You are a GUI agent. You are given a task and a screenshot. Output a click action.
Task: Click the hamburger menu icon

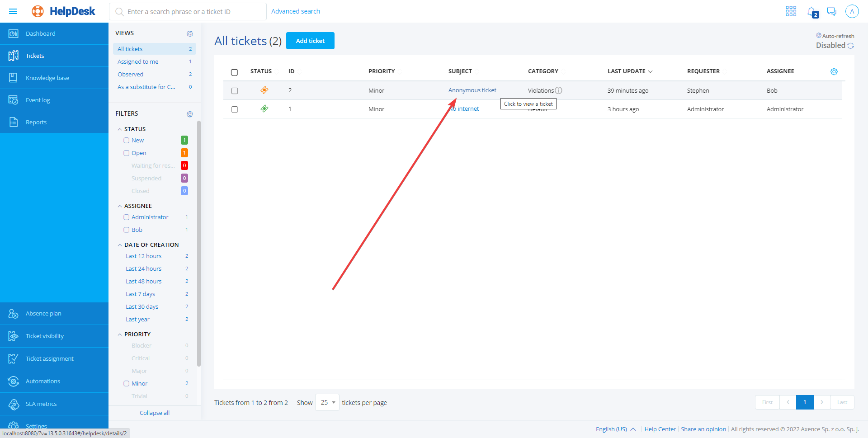click(13, 11)
